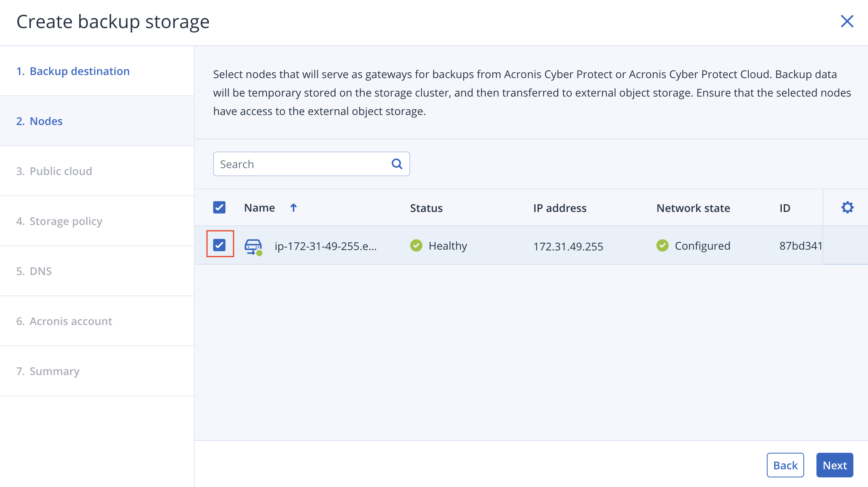
Task: Go to the Backup destination step
Action: point(79,71)
